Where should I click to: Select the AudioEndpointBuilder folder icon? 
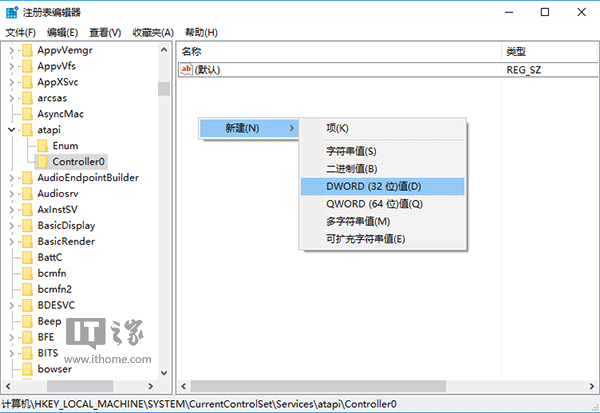[27, 178]
